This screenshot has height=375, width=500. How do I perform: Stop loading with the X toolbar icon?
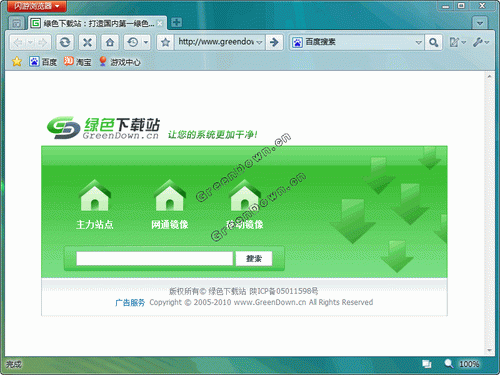(x=87, y=42)
